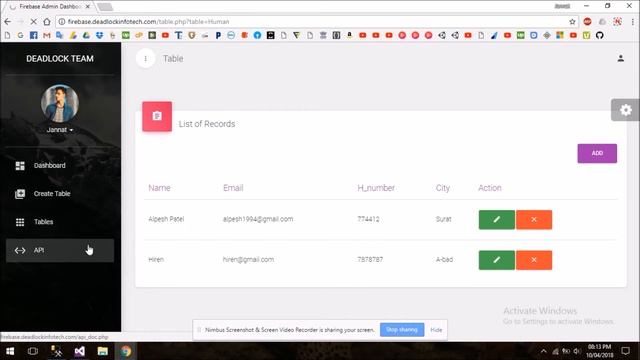Image resolution: width=640 pixels, height=360 pixels.
Task: Click the Jannat profile avatar photo
Action: (x=60, y=103)
